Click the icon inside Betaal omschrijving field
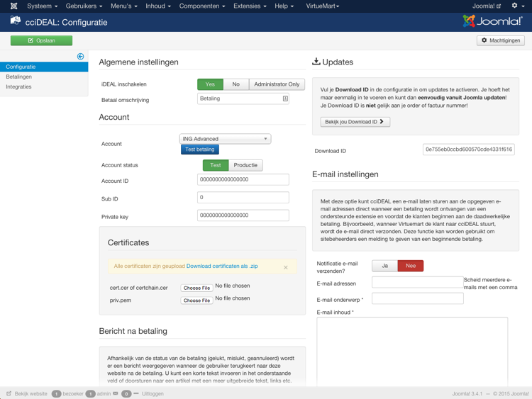The width and height of the screenshot is (532, 399). click(285, 99)
